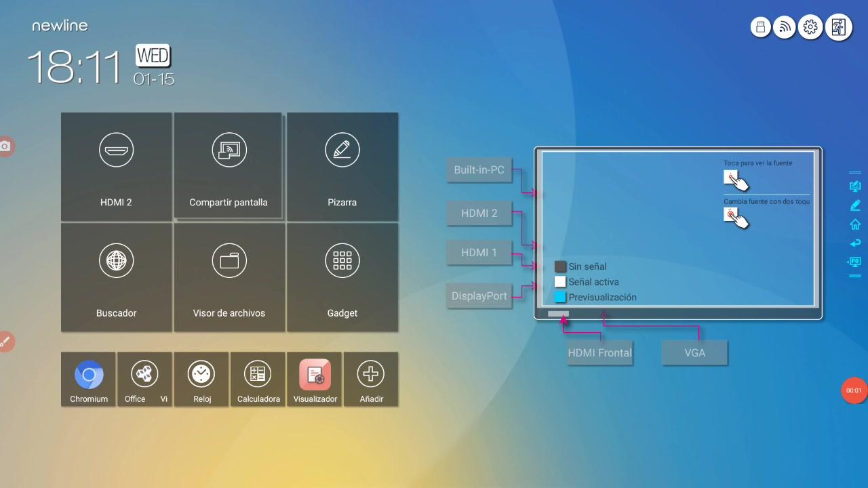
Task: Click 'Cambia fuente con dos toqu' hint
Action: point(766,201)
